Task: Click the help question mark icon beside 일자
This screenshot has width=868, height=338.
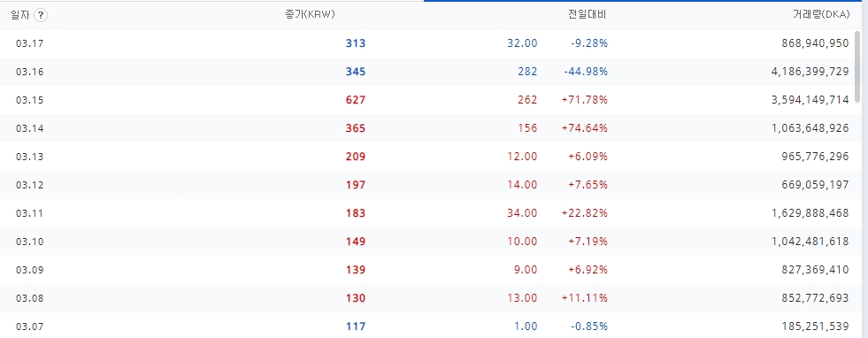Action: (x=41, y=15)
